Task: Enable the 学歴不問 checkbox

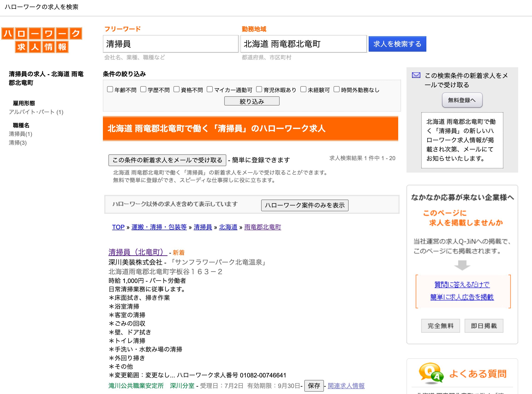Action: pyautogui.click(x=143, y=89)
